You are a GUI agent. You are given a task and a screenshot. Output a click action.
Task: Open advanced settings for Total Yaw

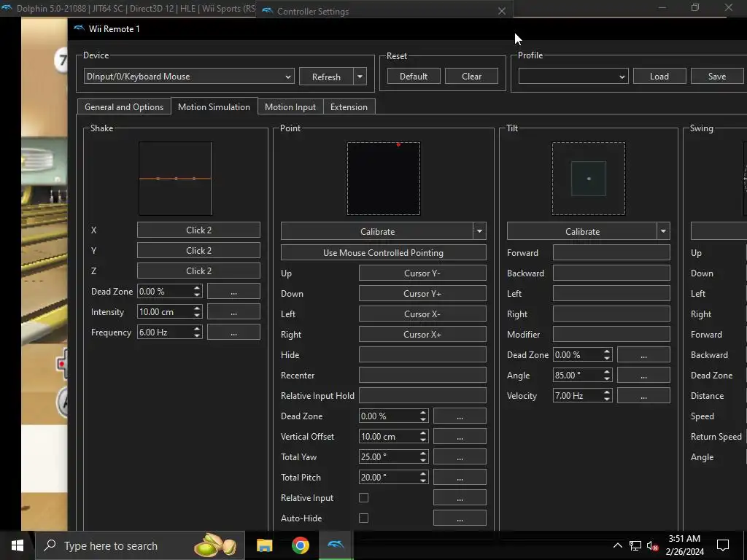tap(460, 456)
